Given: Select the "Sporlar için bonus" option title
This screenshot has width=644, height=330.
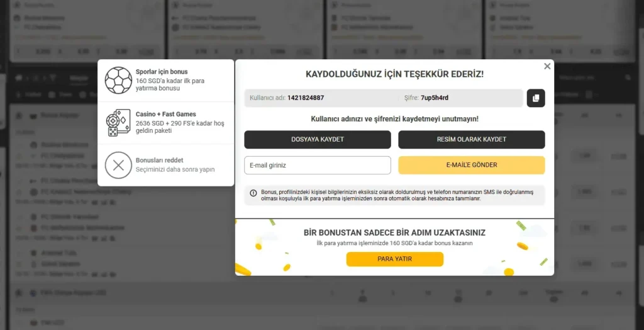Looking at the screenshot, I should 162,72.
